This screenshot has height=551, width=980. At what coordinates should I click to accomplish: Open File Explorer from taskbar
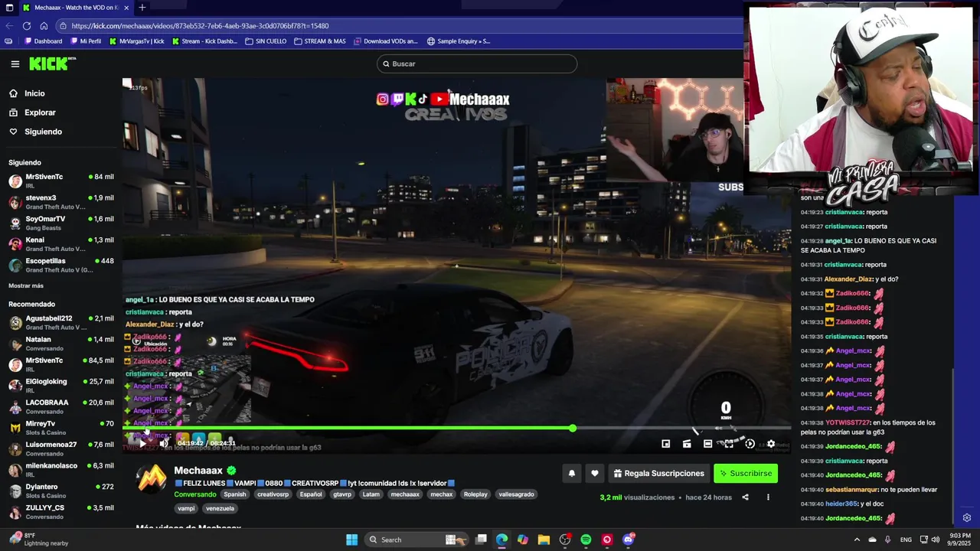click(x=544, y=540)
